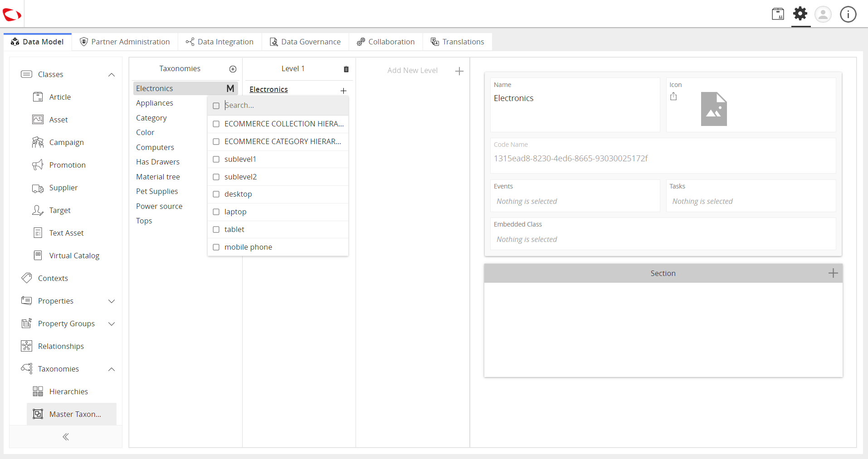Collapse the Taxonomies sidebar chevron
The image size is (868, 459).
click(112, 369)
